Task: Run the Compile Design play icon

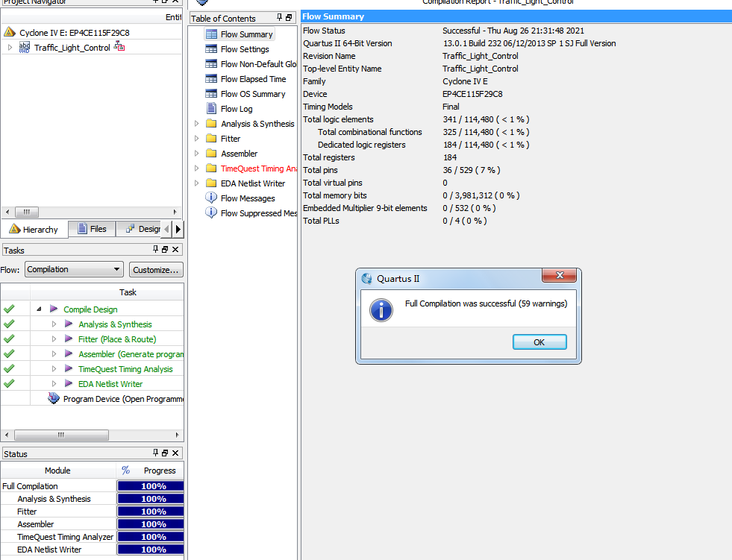Action: click(54, 309)
